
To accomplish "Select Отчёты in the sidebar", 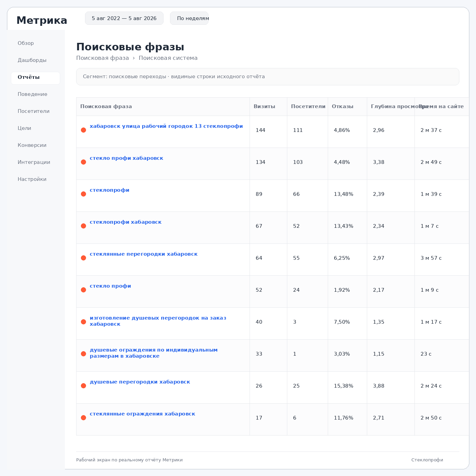I will (35, 78).
